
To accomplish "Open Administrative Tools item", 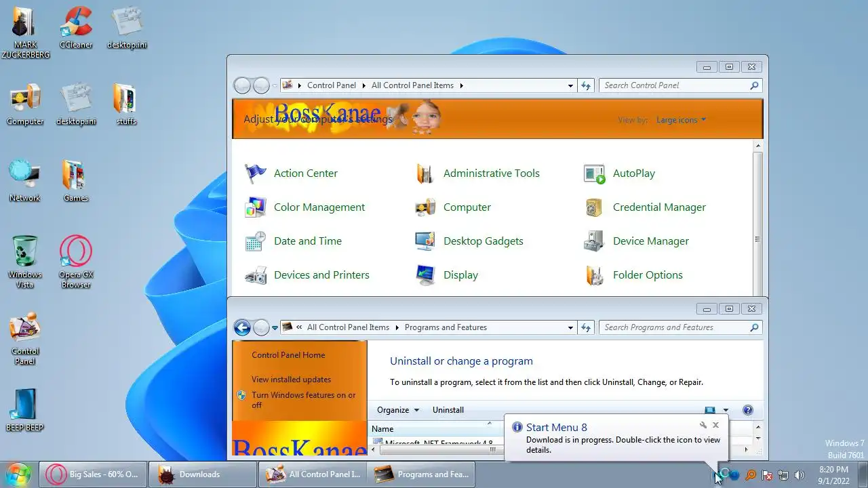I will 477,174.
